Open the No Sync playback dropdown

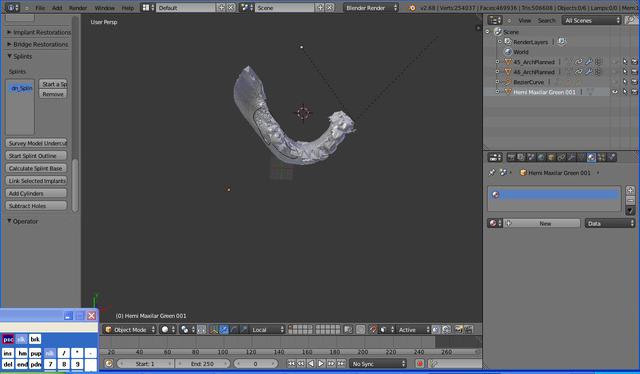pyautogui.click(x=378, y=363)
